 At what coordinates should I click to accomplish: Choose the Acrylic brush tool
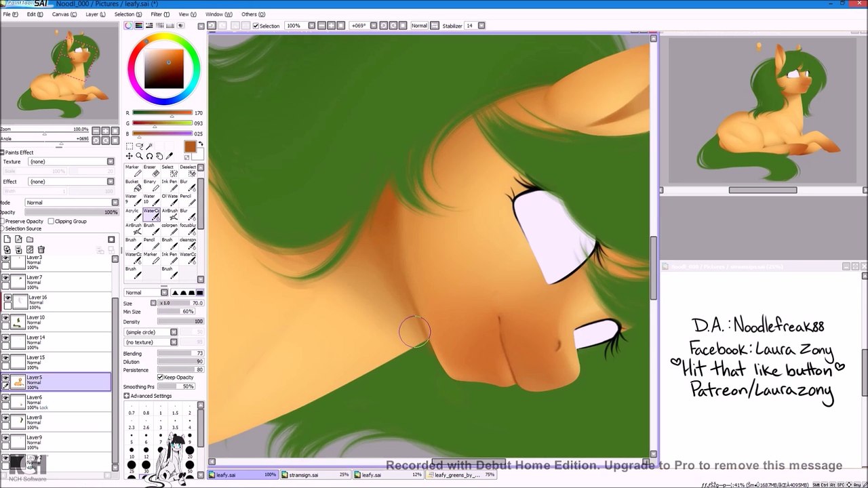pos(132,215)
